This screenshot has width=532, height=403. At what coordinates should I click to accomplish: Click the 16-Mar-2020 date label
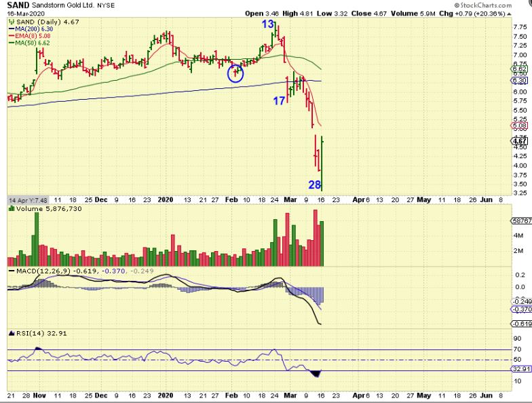point(26,14)
